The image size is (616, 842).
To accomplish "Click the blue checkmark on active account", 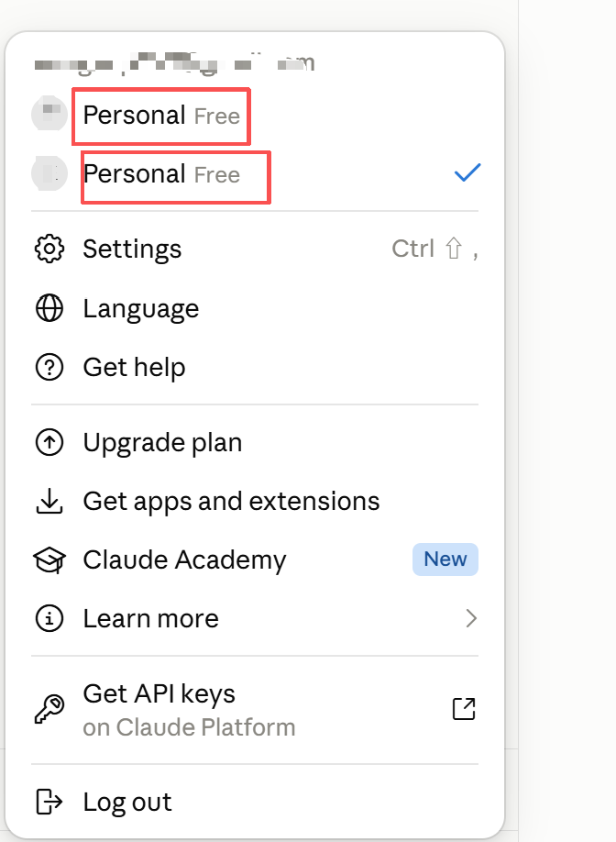I will point(467,172).
